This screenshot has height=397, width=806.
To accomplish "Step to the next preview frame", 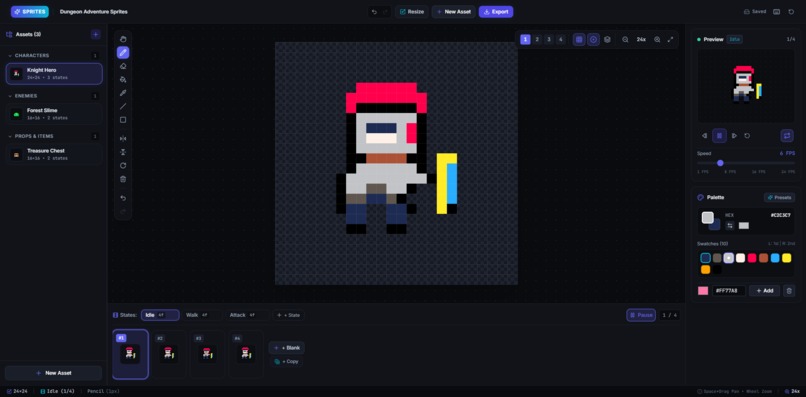I will pos(734,136).
